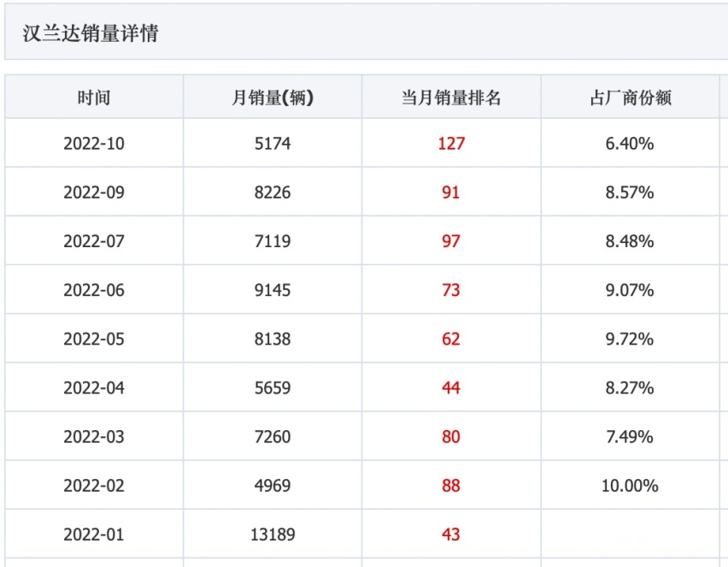Select the 2022-02 date cell
The image size is (728, 567).
(x=94, y=485)
